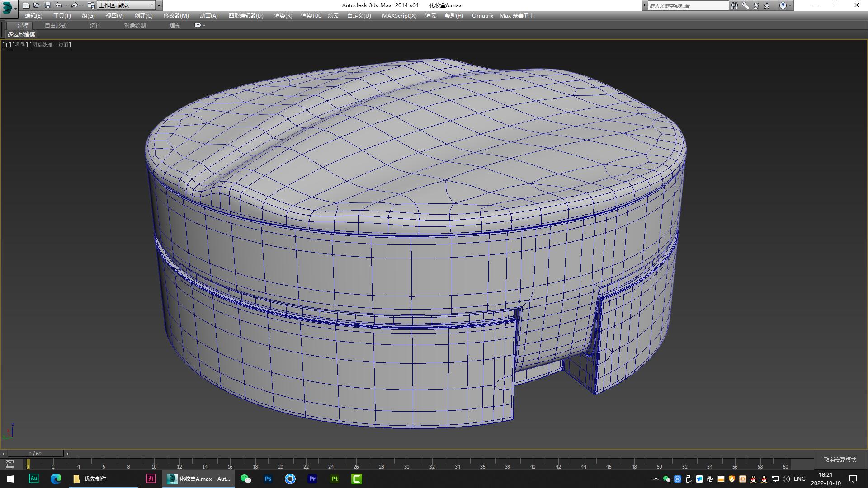
Task: Create a new scene with the New File icon
Action: 26,5
